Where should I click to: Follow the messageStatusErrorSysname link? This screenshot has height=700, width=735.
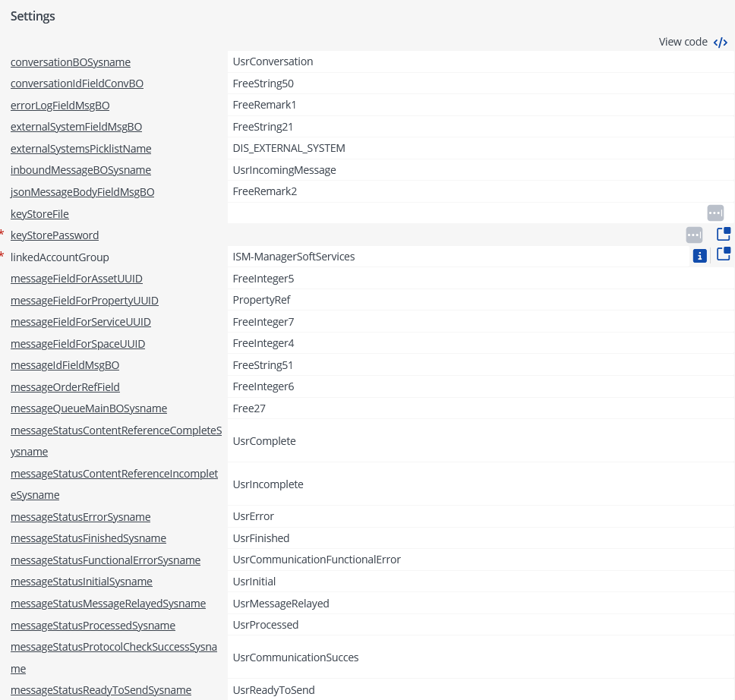pyautogui.click(x=80, y=517)
